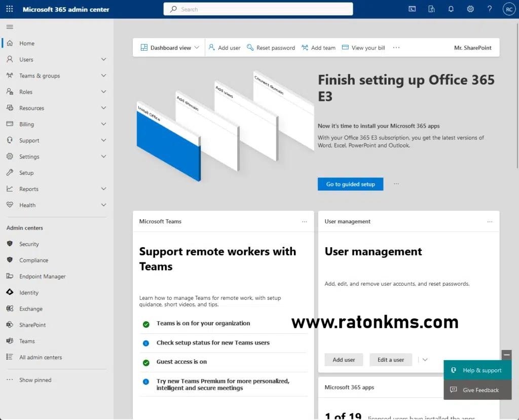
Task: Click View your bill in the toolbar
Action: (x=363, y=48)
